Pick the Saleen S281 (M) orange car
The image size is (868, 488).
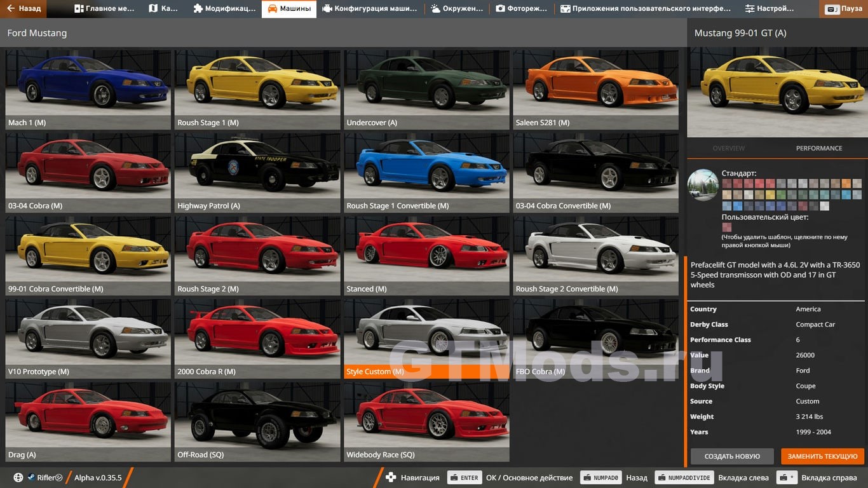(596, 90)
